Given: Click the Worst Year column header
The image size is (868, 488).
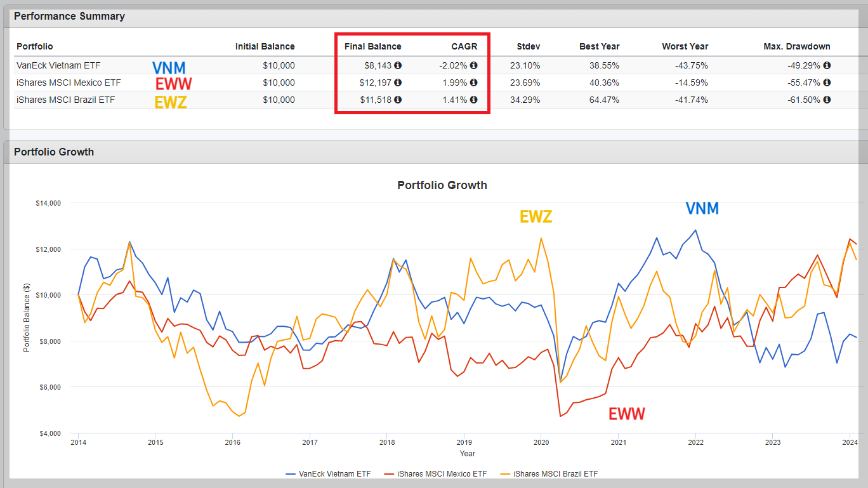Looking at the screenshot, I should [x=685, y=46].
